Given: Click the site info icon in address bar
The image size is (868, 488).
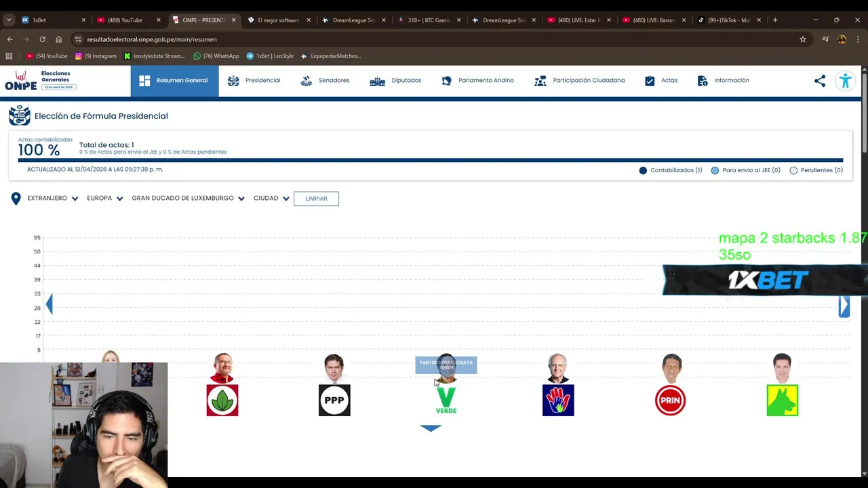Looking at the screenshot, I should click(x=78, y=39).
